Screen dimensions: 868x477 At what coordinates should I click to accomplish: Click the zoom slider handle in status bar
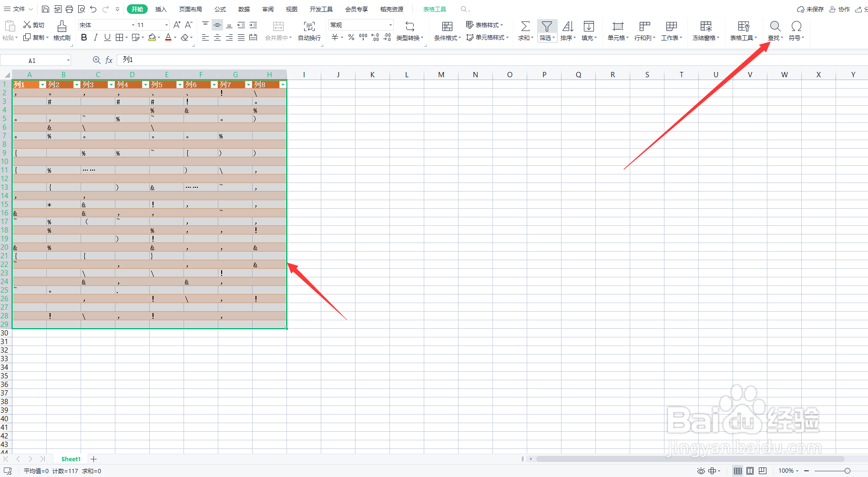coord(847,471)
